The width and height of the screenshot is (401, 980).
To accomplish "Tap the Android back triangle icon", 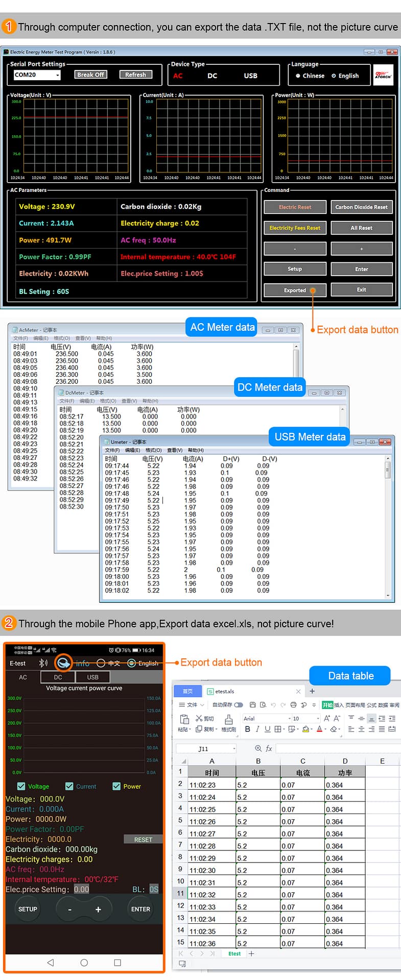I will (50, 962).
